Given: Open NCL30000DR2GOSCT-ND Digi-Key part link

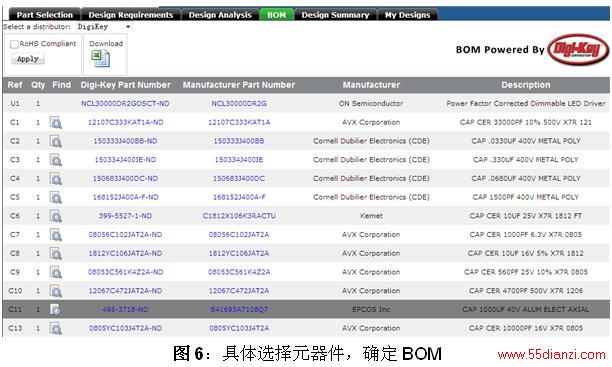Looking at the screenshot, I should pyautogui.click(x=125, y=103).
